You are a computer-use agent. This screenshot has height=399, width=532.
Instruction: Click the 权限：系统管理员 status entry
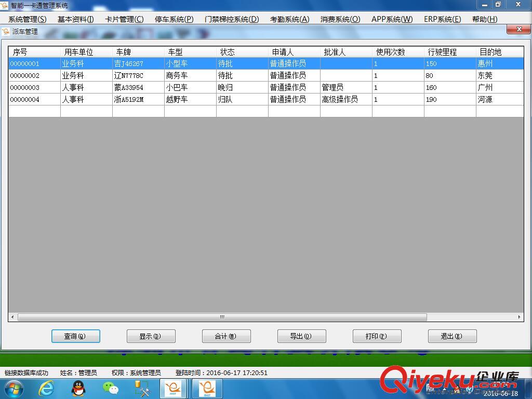click(136, 373)
